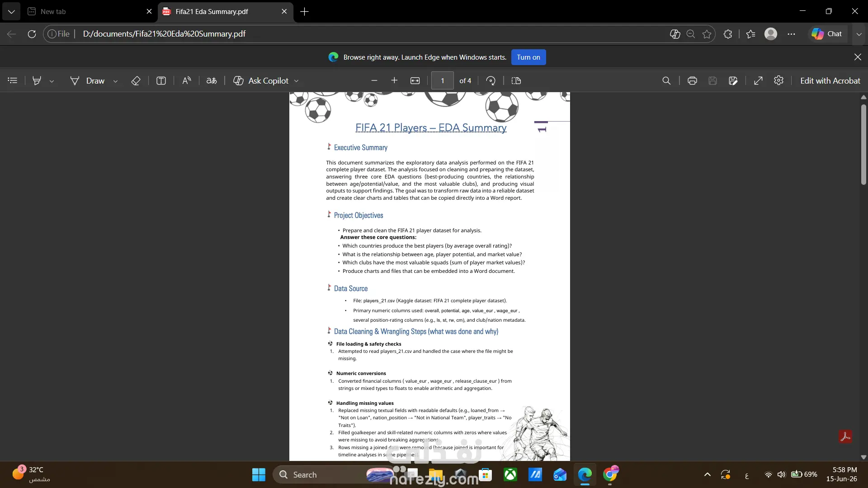868x488 pixels.
Task: Zoom out of the PDF page
Action: (374, 80)
